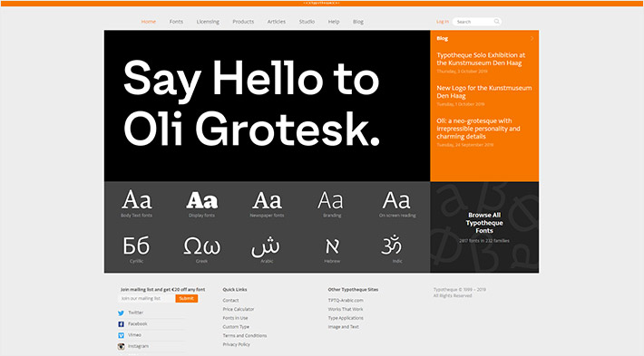The height and width of the screenshot is (356, 644).
Task: Open the Facebook social icon
Action: [121, 324]
